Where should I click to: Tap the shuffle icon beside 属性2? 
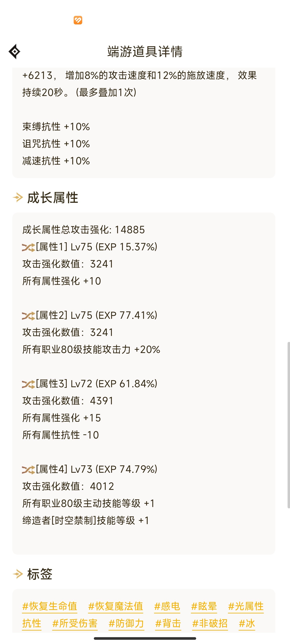[x=28, y=316]
